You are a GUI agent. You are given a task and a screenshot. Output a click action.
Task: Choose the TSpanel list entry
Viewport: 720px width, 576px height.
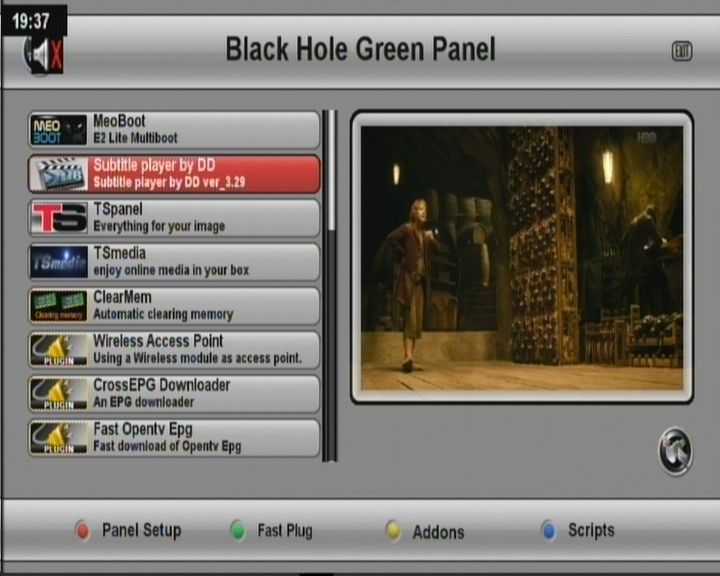tap(174, 218)
